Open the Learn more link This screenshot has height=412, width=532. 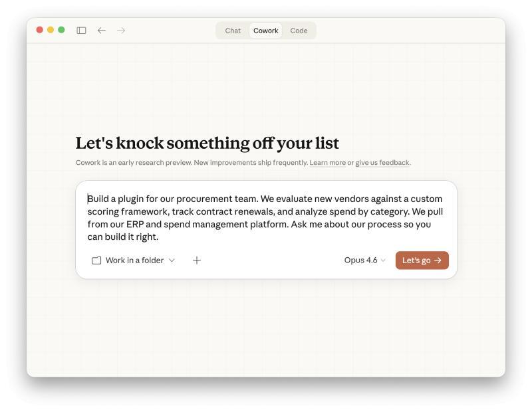tap(327, 163)
